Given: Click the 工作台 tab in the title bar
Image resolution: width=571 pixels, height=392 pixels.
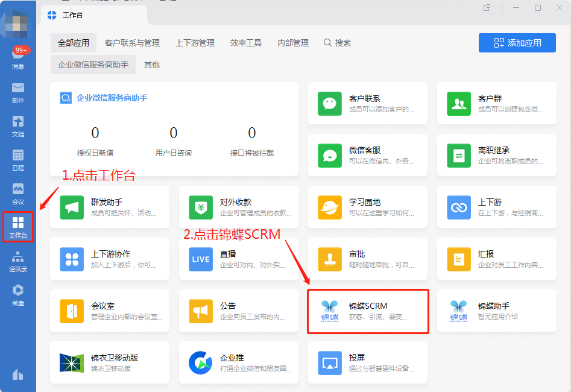Looking at the screenshot, I should click(x=94, y=15).
